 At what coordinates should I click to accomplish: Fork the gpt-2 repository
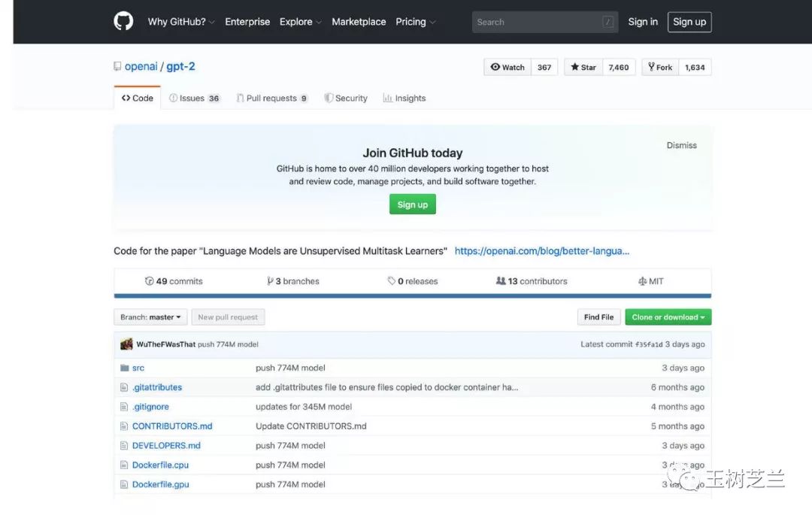[660, 67]
